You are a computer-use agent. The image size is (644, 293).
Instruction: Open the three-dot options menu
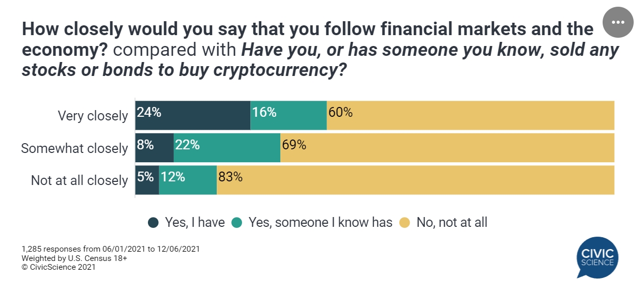coord(618,22)
